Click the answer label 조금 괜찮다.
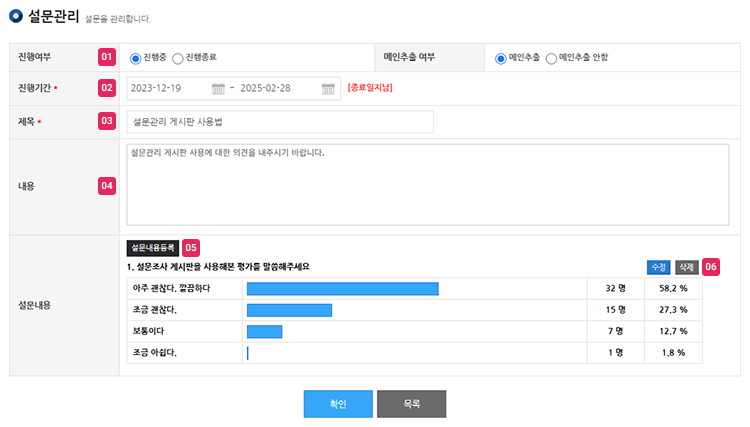The height and width of the screenshot is (427, 750). (154, 310)
